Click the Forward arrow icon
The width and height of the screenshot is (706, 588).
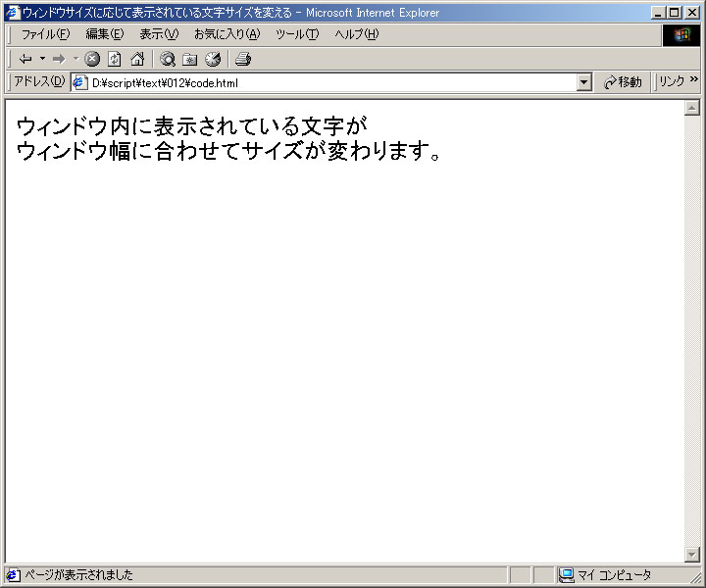click(x=59, y=59)
